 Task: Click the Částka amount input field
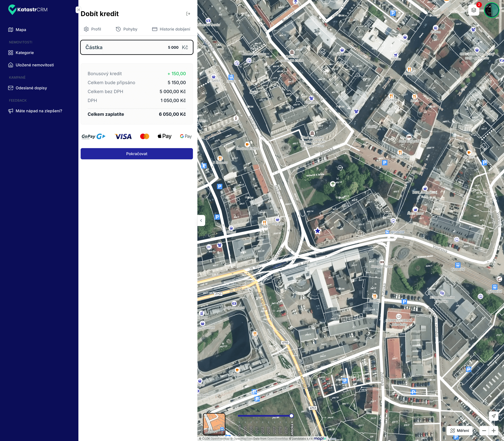(x=137, y=47)
